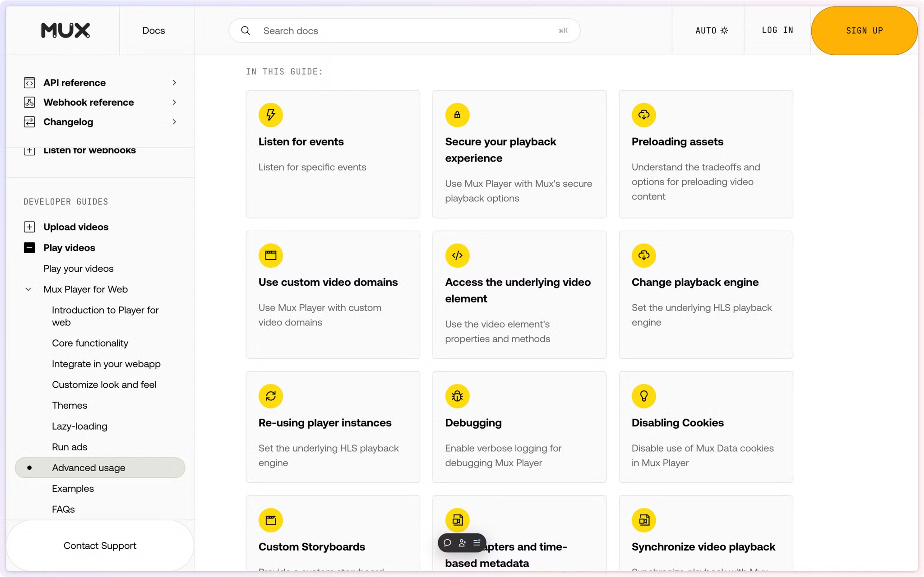Expand the API reference chevron
This screenshot has height=577, width=924.
[x=174, y=83]
